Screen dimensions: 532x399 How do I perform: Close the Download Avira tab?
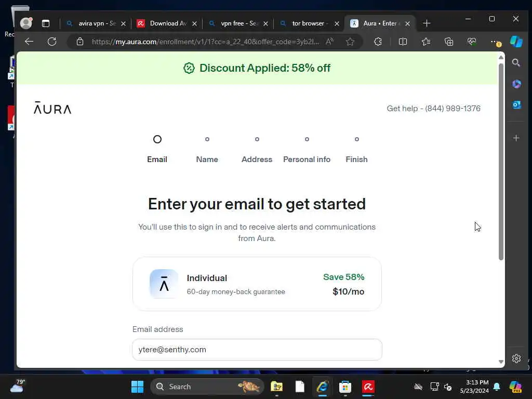(194, 24)
